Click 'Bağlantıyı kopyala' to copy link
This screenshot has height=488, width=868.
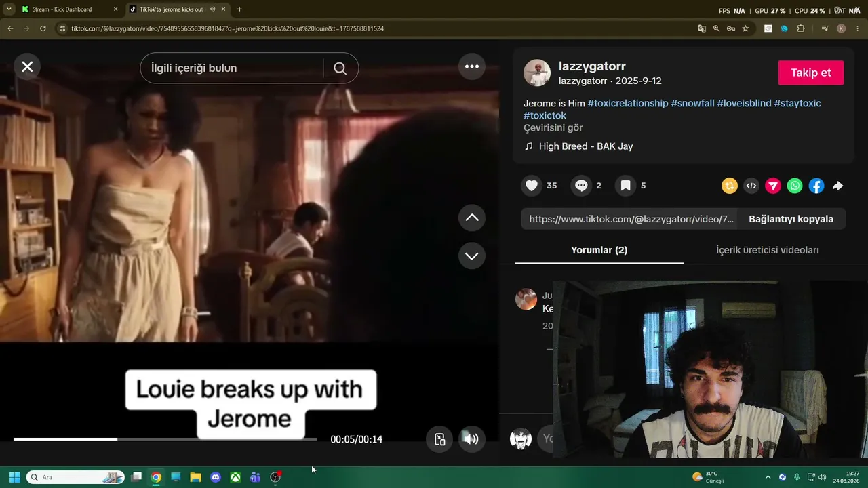click(791, 219)
